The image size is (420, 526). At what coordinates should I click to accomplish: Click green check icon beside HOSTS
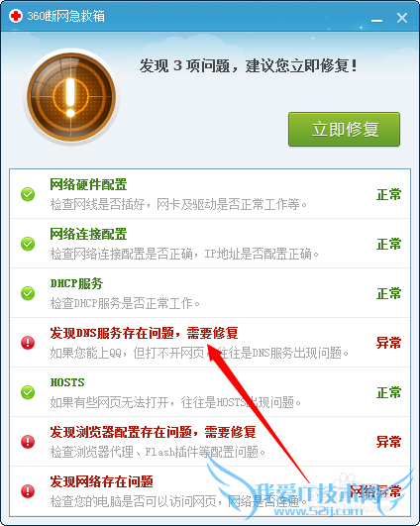pyautogui.click(x=28, y=392)
